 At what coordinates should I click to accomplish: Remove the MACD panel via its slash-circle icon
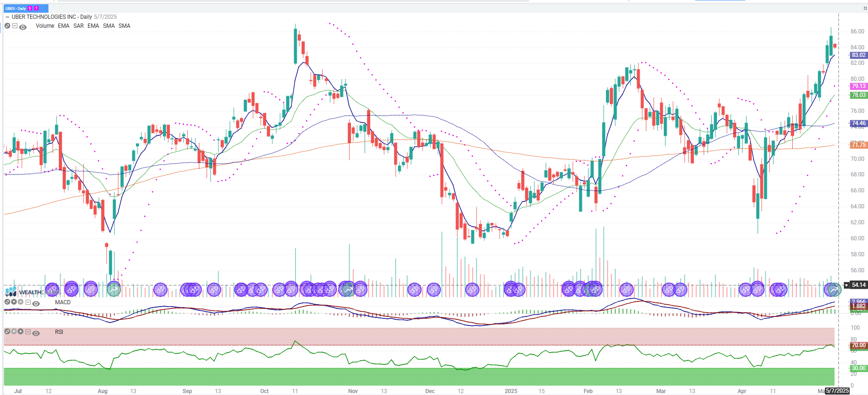[x=8, y=302]
